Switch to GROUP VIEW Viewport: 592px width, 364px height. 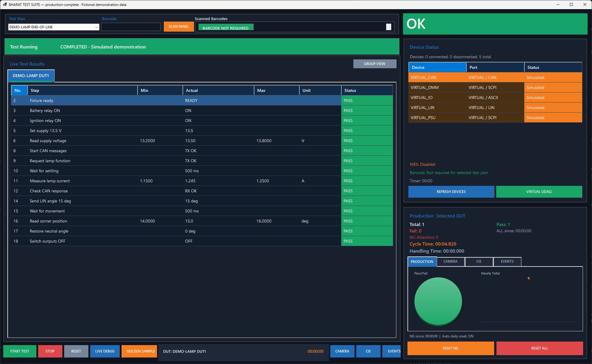pyautogui.click(x=375, y=64)
